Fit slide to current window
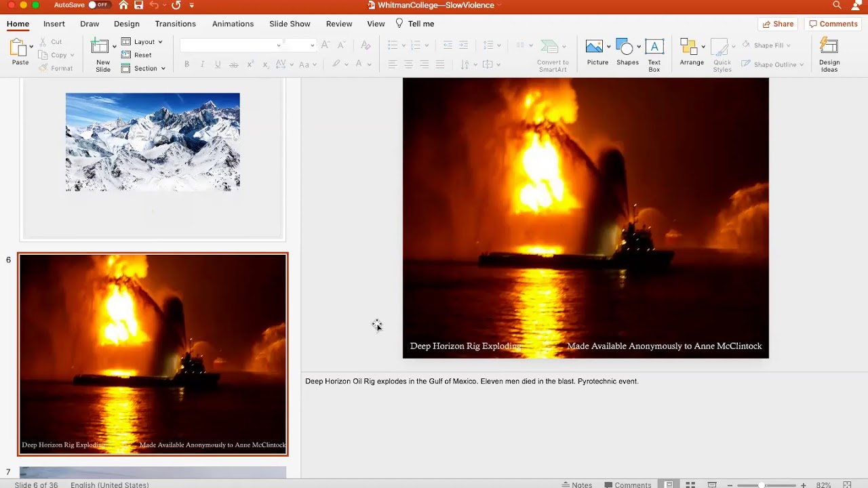 (847, 485)
